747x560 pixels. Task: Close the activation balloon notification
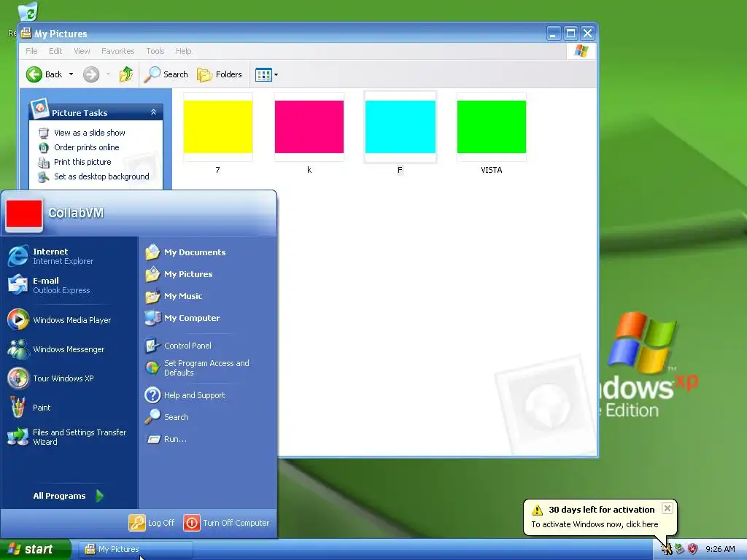point(667,508)
